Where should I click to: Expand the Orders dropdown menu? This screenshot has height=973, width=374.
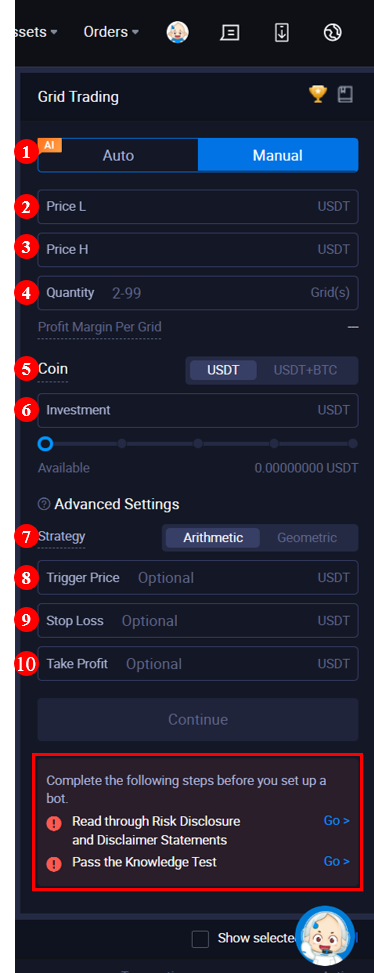point(111,32)
